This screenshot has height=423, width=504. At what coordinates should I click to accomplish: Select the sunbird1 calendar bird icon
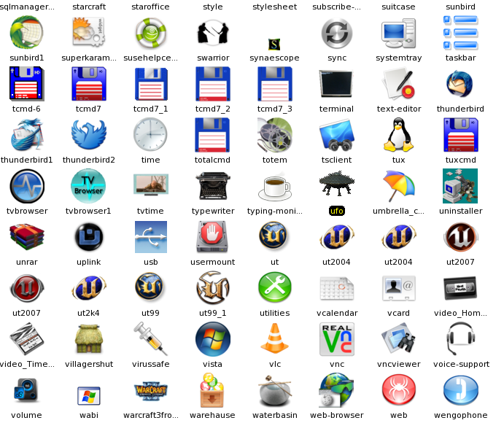coord(27,33)
